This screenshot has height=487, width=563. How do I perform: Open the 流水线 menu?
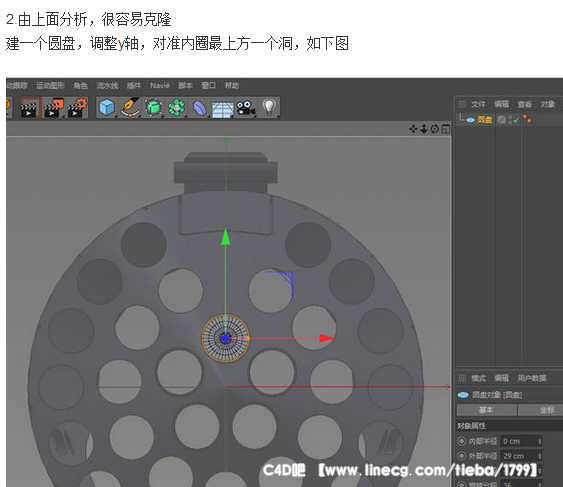coord(107,85)
